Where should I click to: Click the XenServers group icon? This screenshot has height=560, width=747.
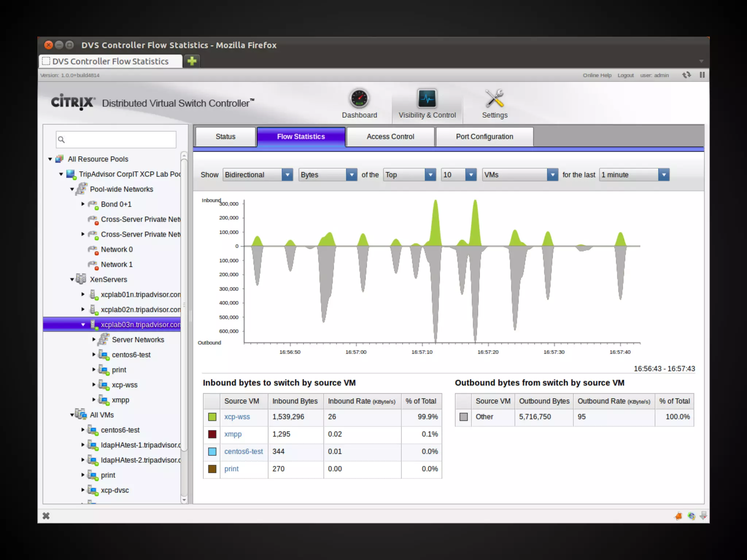81,279
